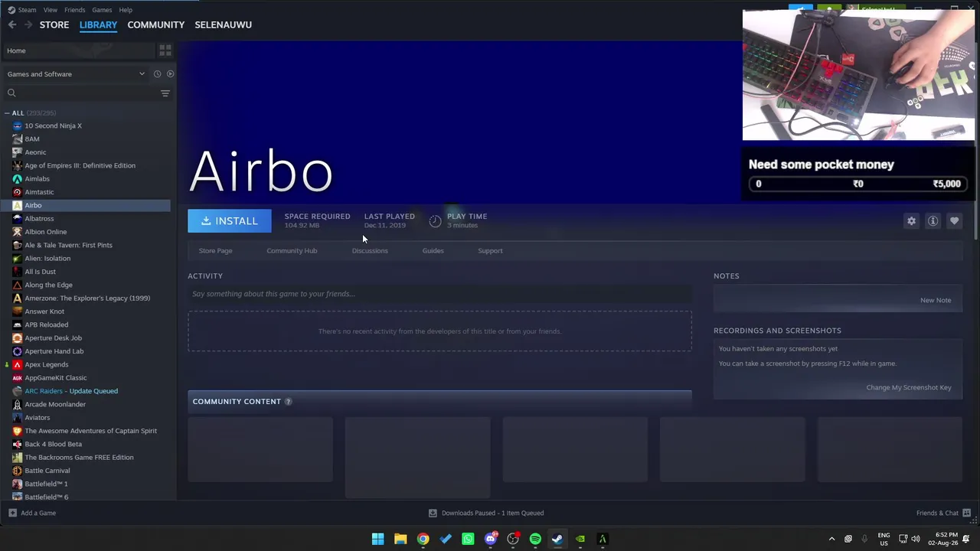
Task: Open the Community Content help question mark
Action: [288, 402]
